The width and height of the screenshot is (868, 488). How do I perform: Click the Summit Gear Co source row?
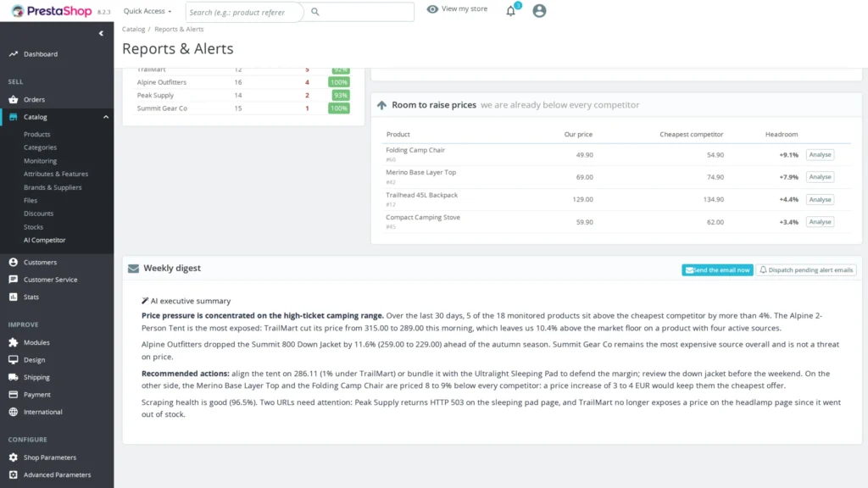click(x=243, y=108)
